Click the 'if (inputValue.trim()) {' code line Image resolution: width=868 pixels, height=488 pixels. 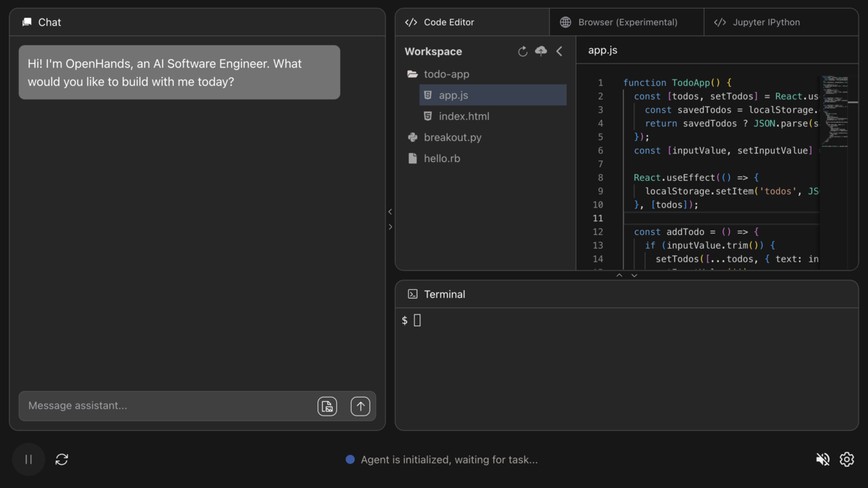pos(710,246)
